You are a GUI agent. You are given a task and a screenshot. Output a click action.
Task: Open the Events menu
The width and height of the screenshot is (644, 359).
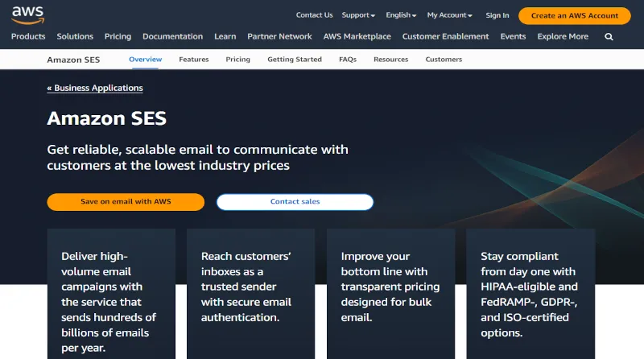tap(513, 36)
